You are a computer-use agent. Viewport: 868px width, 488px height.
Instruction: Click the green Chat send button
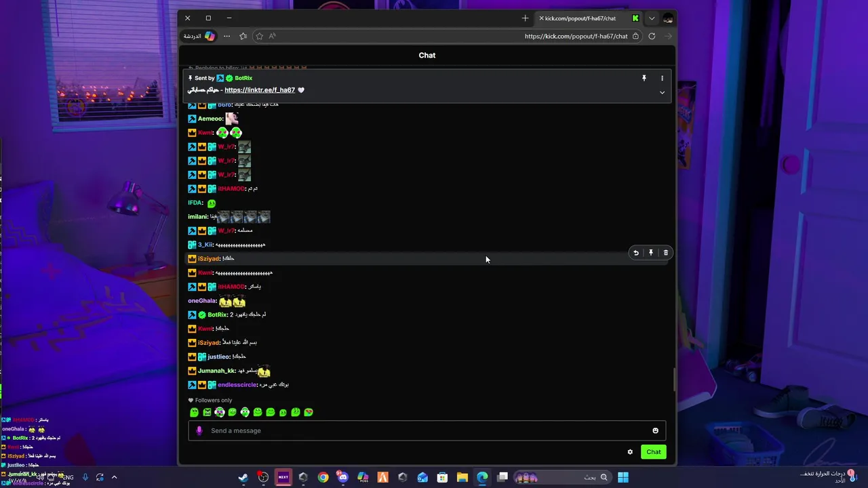[x=654, y=452]
